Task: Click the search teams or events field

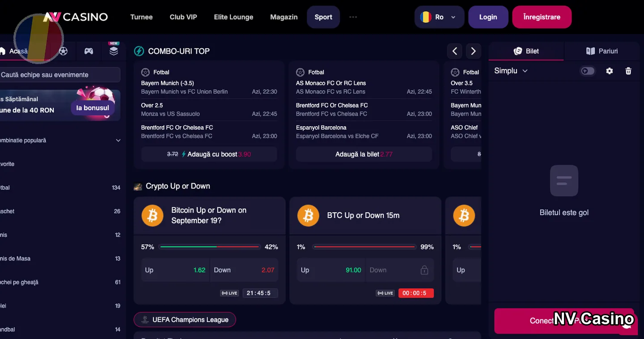Action: pos(60,75)
